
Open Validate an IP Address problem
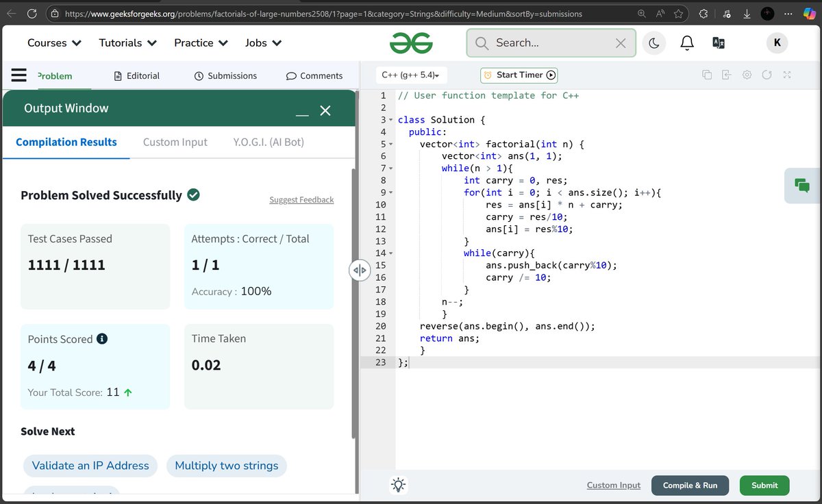[x=90, y=466]
